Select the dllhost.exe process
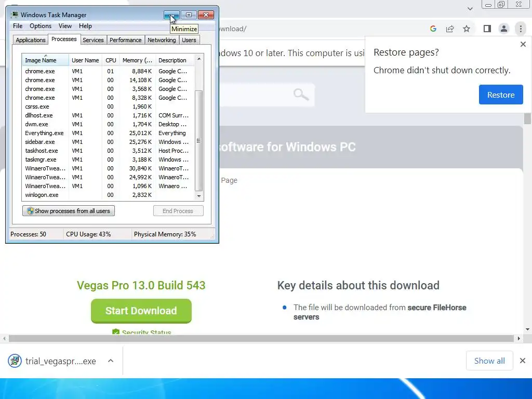 (x=108, y=115)
